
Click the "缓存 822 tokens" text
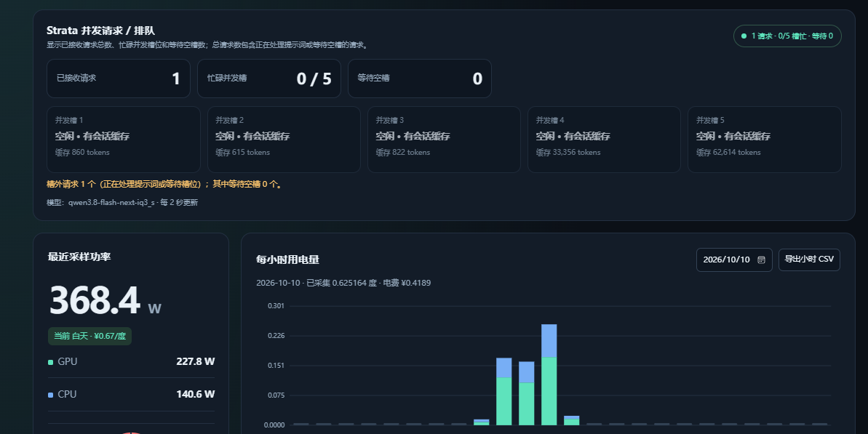(x=403, y=152)
